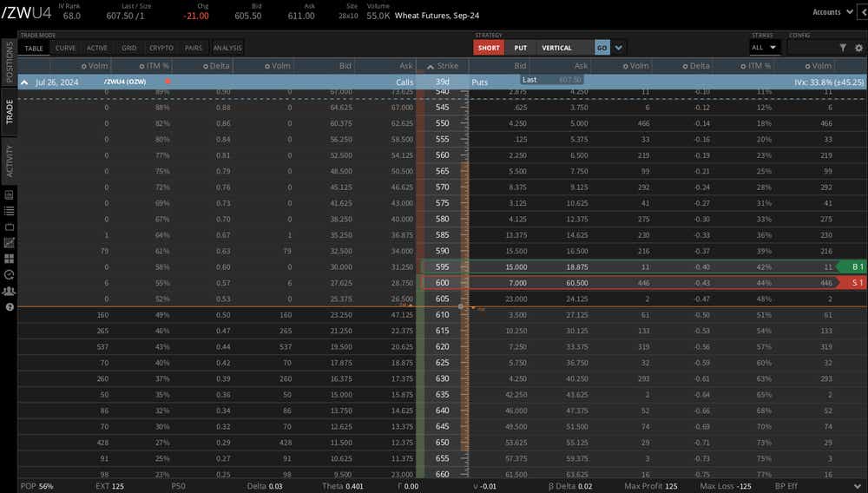The width and height of the screenshot is (868, 493).
Task: Open the Strikes ALL dropdown
Action: click(764, 48)
